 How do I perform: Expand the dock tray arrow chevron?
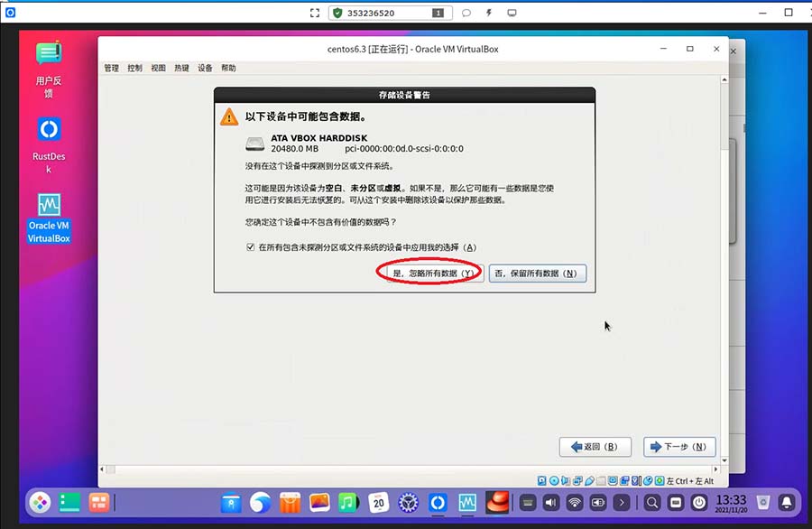click(622, 503)
